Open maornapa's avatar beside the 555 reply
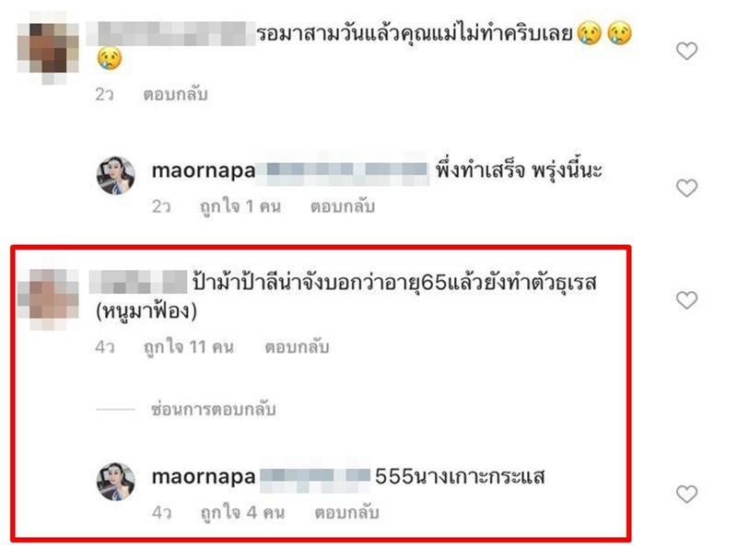 pos(116,482)
